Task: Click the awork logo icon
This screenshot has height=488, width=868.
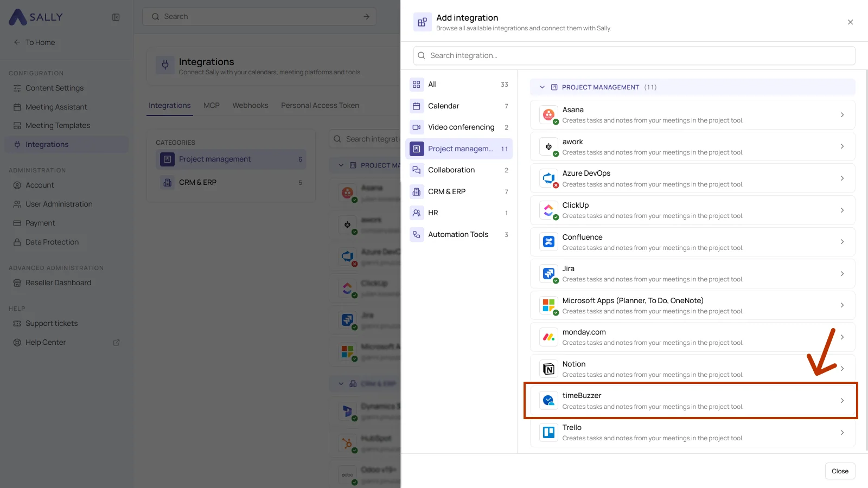Action: (x=548, y=146)
